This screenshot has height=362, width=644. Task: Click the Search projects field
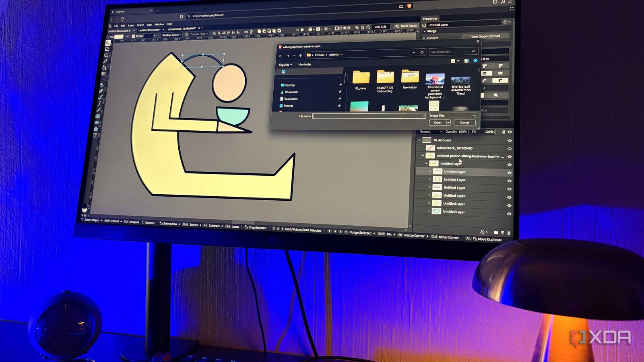[x=453, y=51]
